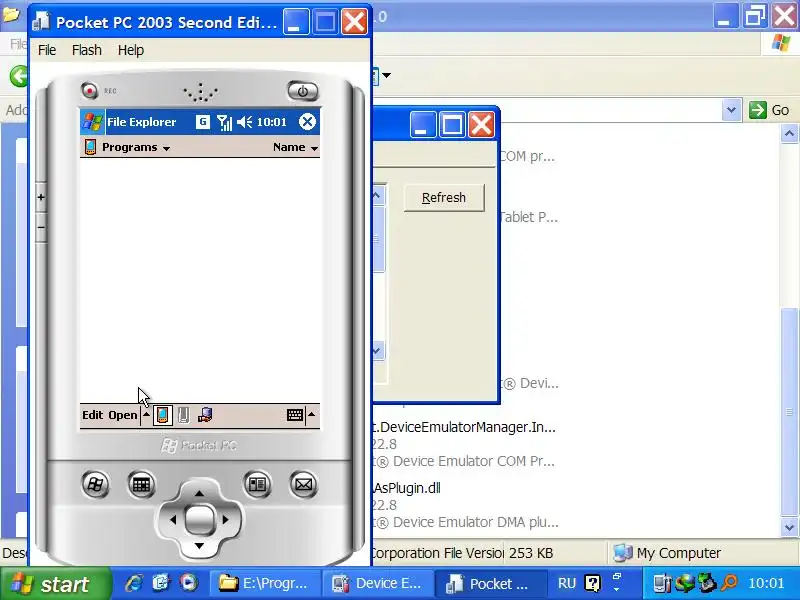The image size is (800, 600).
Task: Select the storage card icon
Action: point(184,415)
